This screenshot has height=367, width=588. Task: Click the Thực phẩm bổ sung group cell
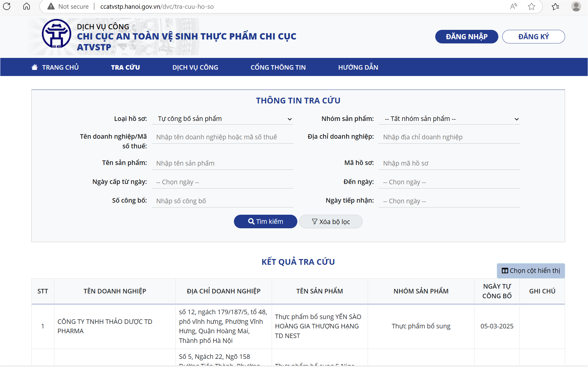(421, 326)
